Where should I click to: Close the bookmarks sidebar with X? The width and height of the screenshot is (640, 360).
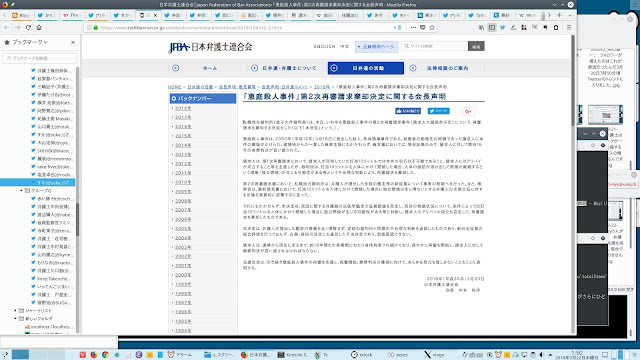(73, 42)
